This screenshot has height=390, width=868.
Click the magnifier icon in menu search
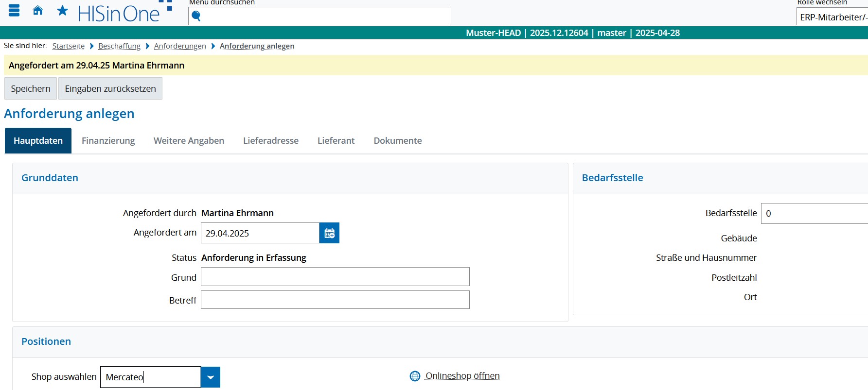coord(196,16)
